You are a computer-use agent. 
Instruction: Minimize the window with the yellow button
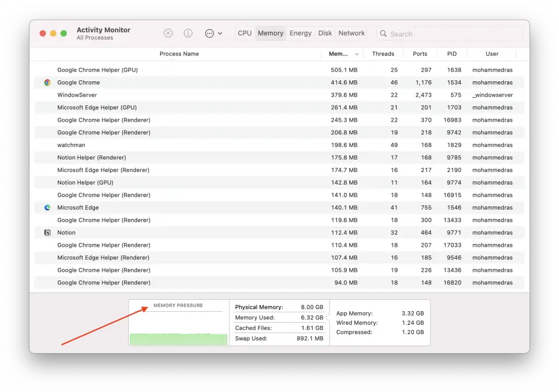click(53, 33)
